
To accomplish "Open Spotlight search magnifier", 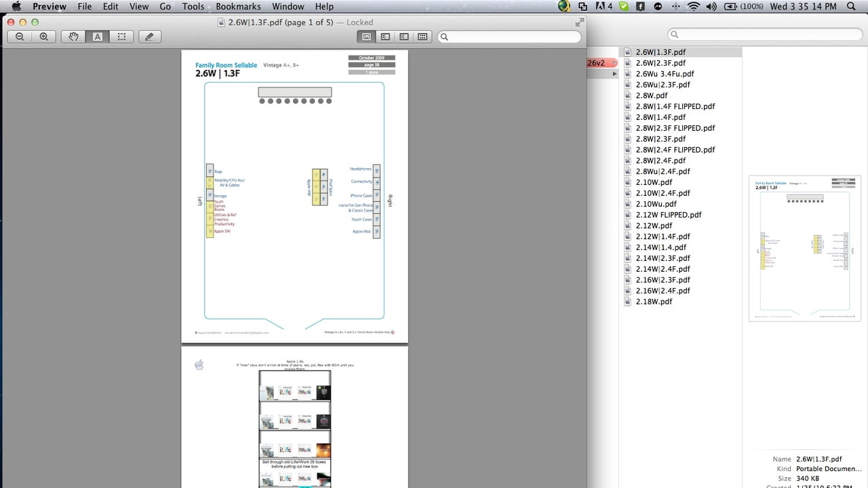I will [851, 6].
